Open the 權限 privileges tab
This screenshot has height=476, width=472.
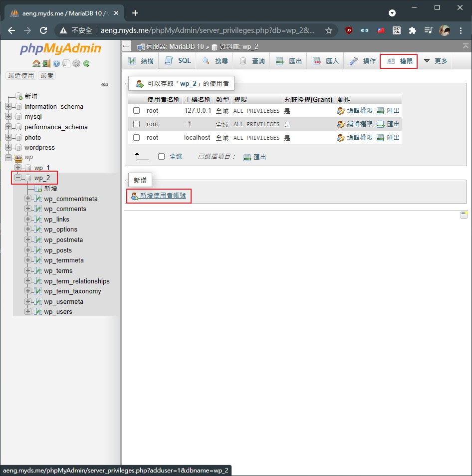(x=399, y=61)
